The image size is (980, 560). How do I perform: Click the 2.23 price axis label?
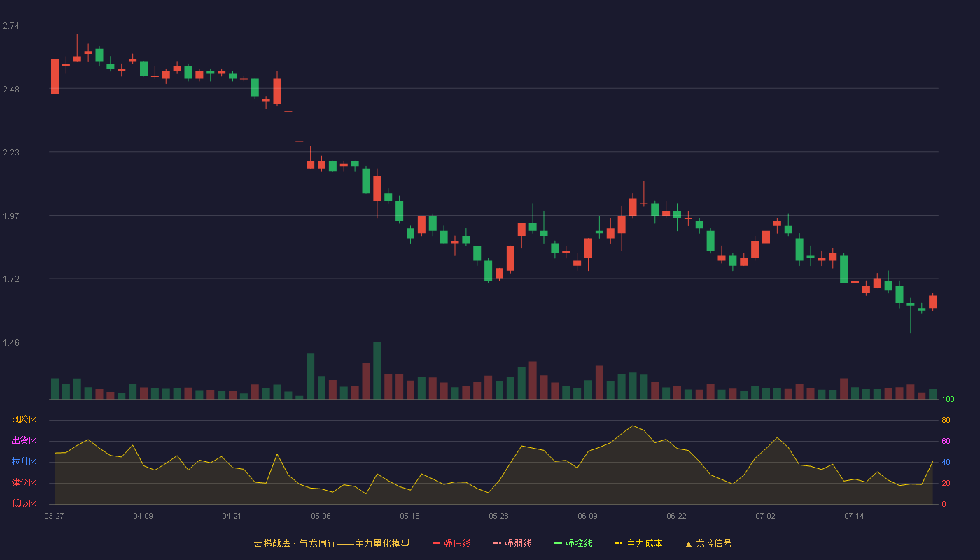click(11, 152)
